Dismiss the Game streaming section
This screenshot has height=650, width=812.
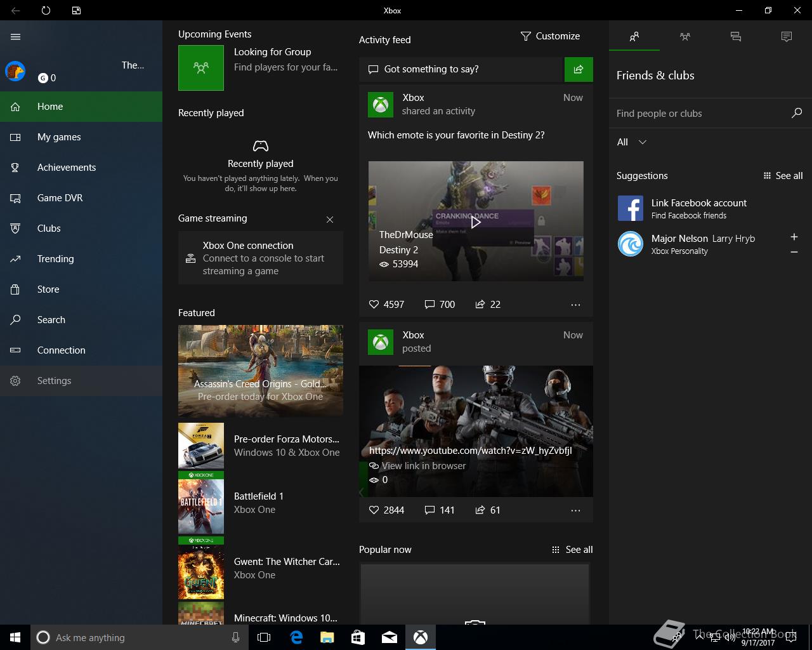pyautogui.click(x=330, y=220)
